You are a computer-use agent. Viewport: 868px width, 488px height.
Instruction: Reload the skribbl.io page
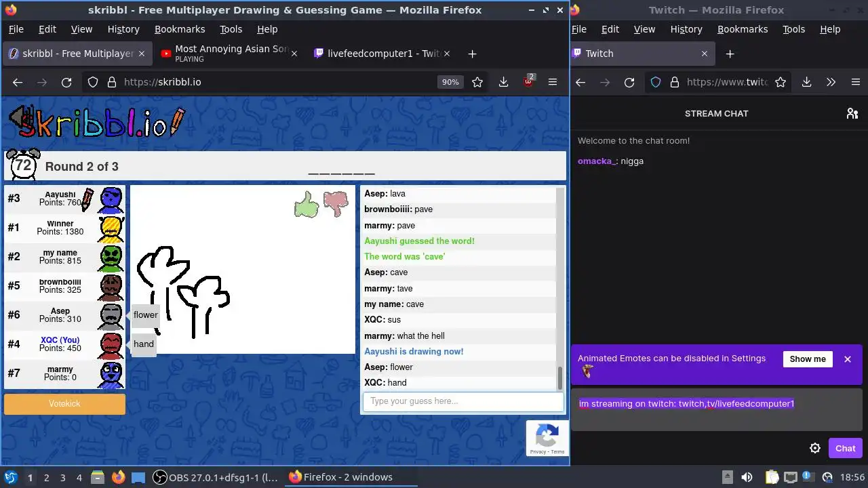(66, 82)
